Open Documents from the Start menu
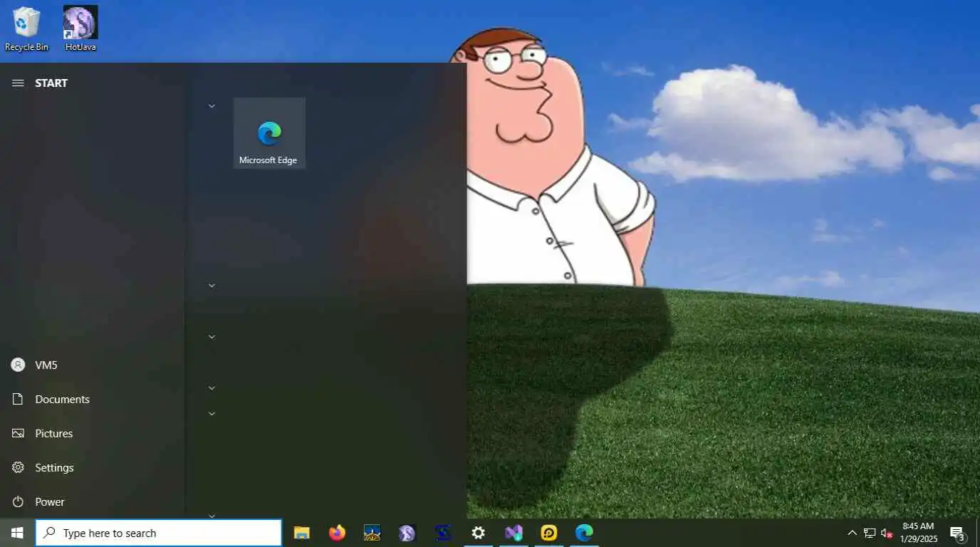This screenshot has width=980, height=547. coord(93,400)
